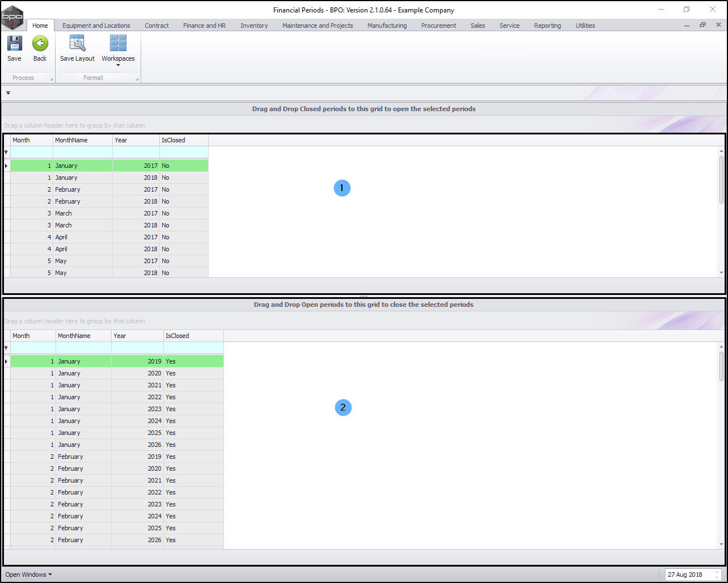This screenshot has height=583, width=728.
Task: Close the inner Financial Periods document
Action: [x=718, y=26]
